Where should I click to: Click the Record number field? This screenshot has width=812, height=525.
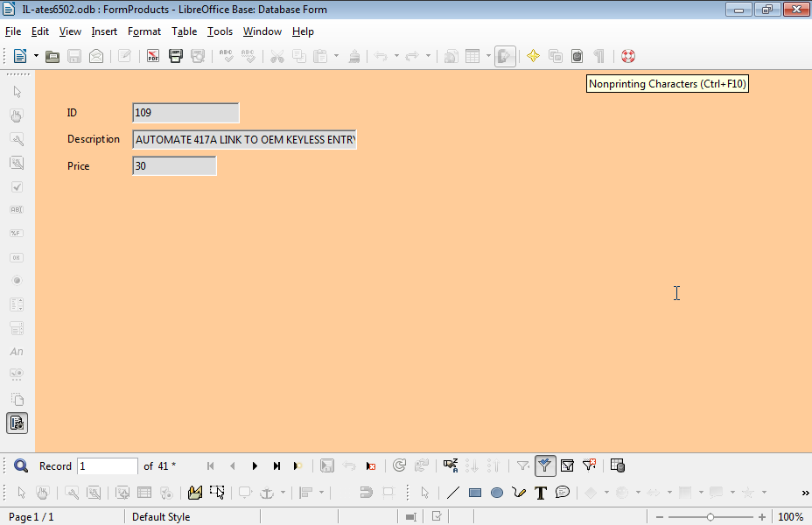coord(108,466)
